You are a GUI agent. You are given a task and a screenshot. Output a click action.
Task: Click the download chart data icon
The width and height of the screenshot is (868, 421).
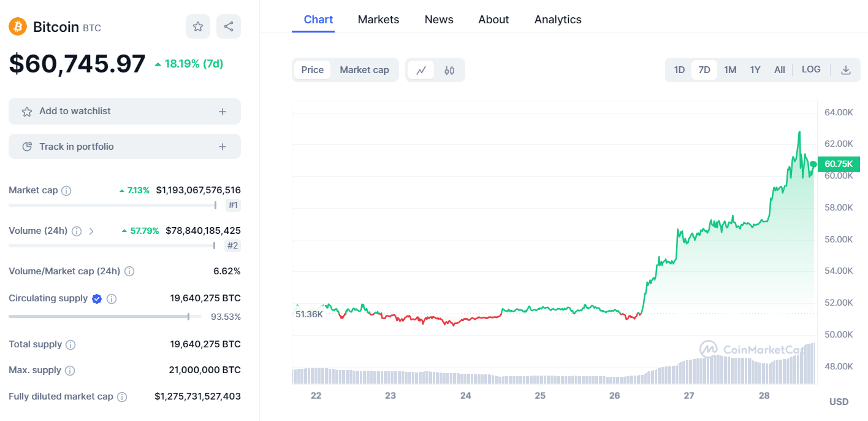point(846,70)
